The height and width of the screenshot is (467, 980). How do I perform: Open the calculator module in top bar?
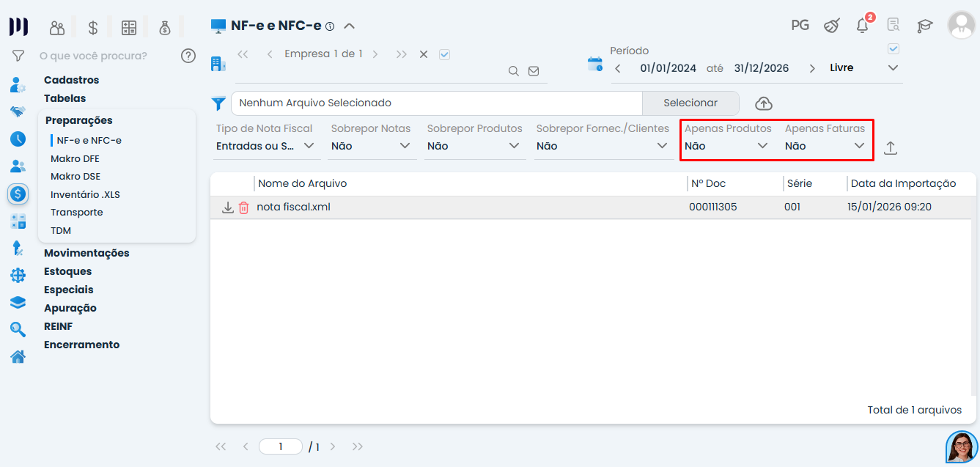pyautogui.click(x=129, y=28)
